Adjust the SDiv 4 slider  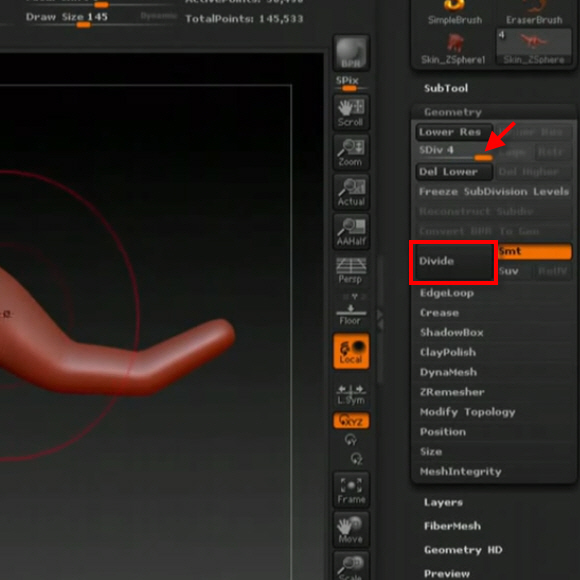click(454, 152)
